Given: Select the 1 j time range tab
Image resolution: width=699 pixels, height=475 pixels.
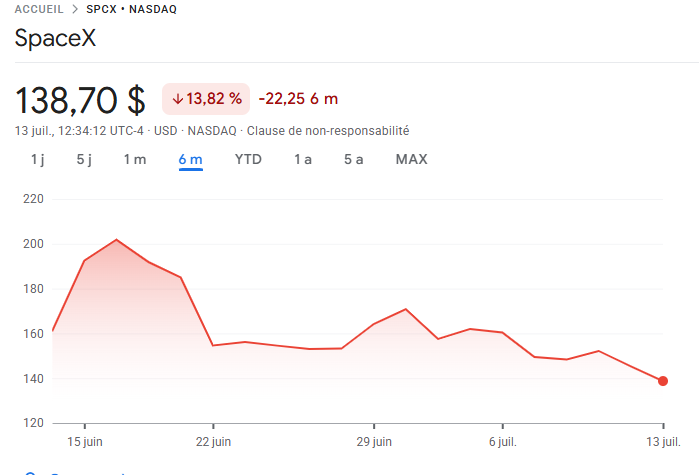Looking at the screenshot, I should pos(37,159).
